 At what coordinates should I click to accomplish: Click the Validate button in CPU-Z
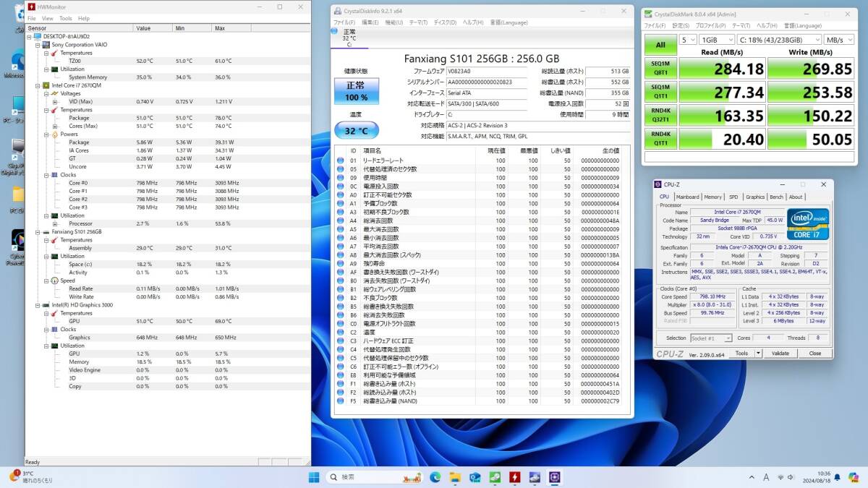click(x=781, y=354)
